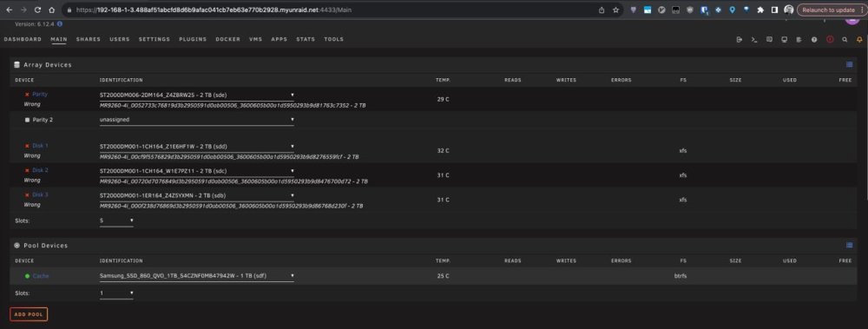Screen dimensions: 868x329
Task: Open the Disk 3 device dropdown
Action: (196, 195)
